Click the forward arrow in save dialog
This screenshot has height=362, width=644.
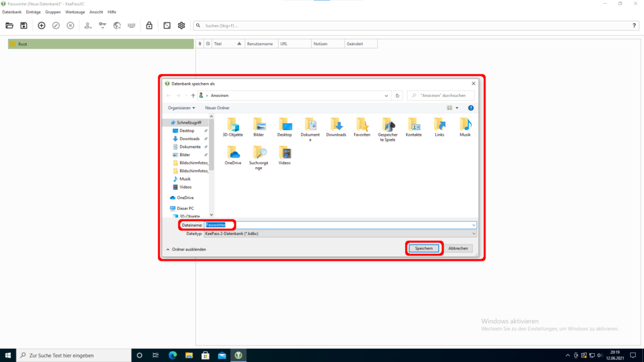click(x=178, y=96)
